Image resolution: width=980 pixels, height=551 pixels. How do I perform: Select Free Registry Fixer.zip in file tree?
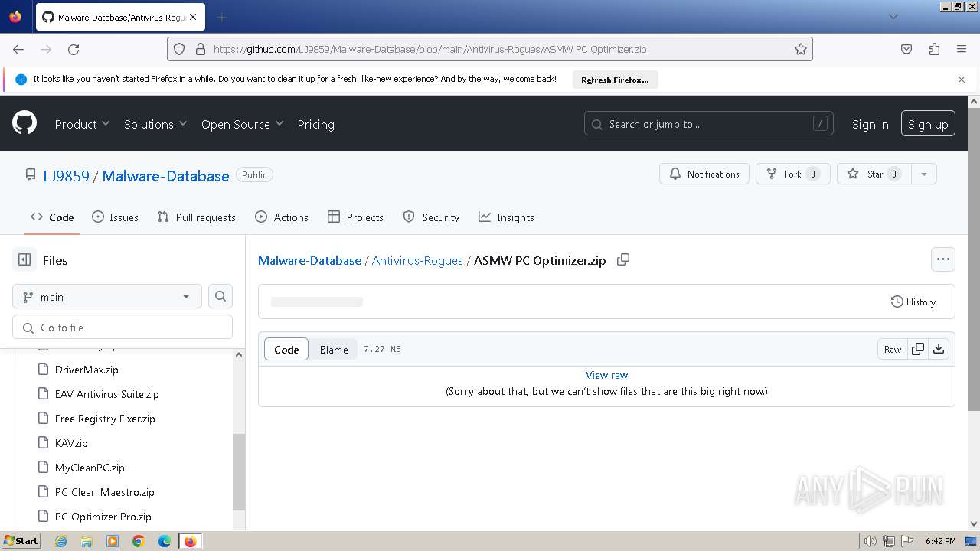point(105,419)
